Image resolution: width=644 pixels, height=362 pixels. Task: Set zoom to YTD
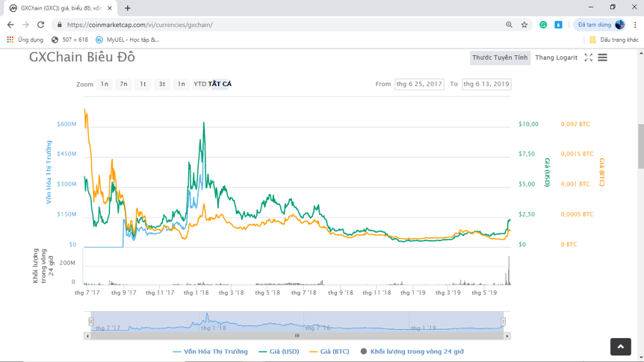(x=200, y=84)
